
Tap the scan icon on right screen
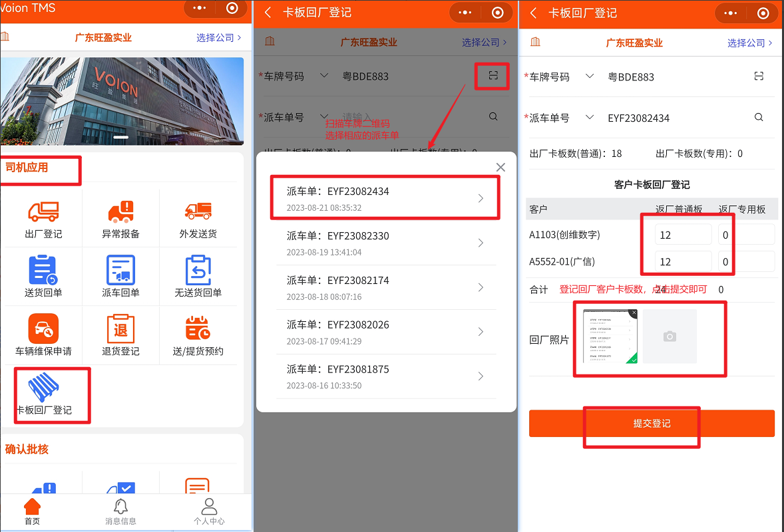point(759,76)
